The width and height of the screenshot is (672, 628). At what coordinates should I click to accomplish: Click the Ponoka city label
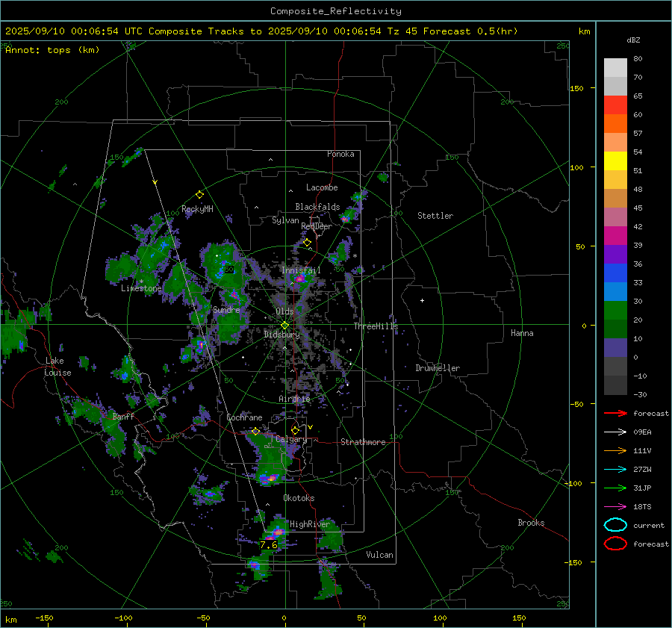click(x=340, y=154)
